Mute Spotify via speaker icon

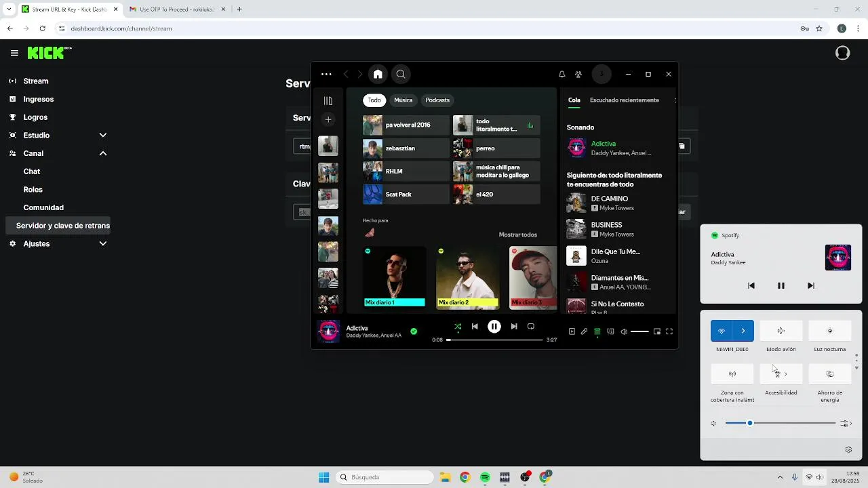tap(624, 331)
